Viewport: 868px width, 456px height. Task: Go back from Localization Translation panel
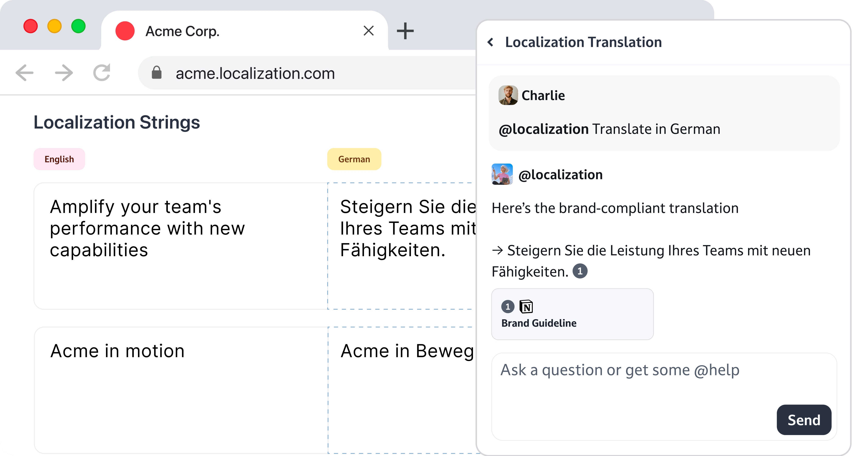(x=491, y=42)
